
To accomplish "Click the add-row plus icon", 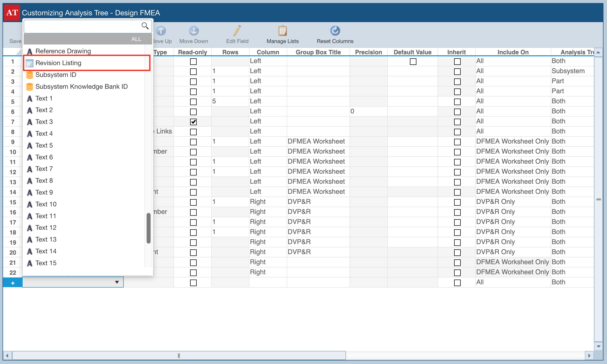I will (x=13, y=283).
